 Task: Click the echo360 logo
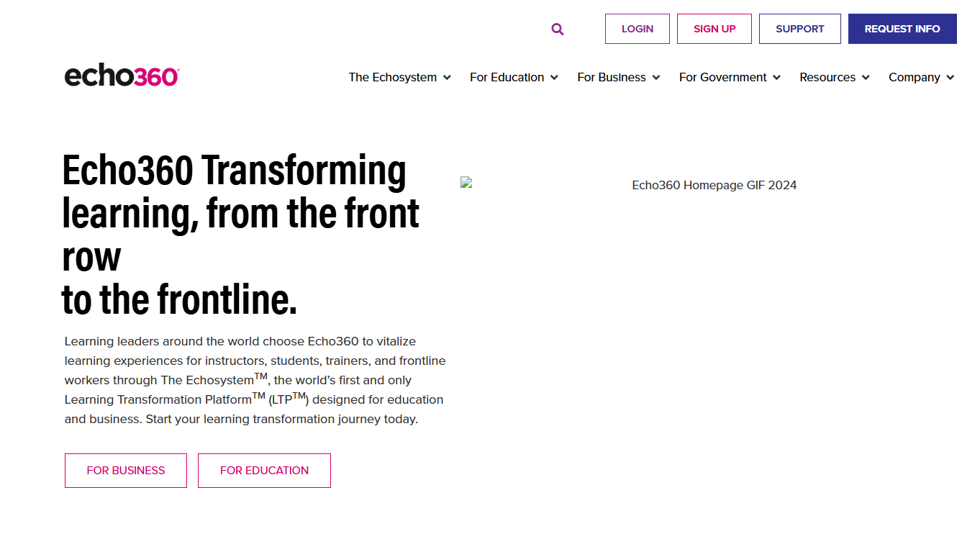pyautogui.click(x=122, y=76)
